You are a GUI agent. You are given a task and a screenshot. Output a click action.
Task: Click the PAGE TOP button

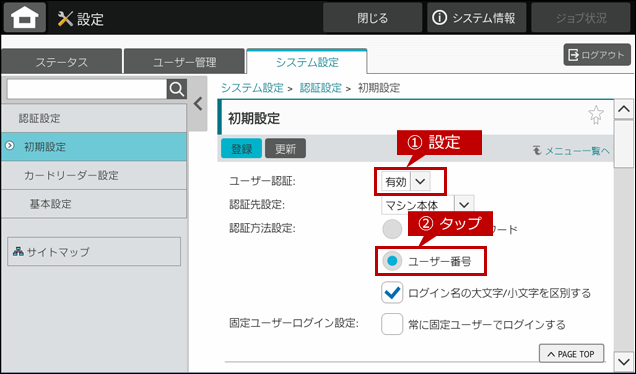click(x=572, y=354)
